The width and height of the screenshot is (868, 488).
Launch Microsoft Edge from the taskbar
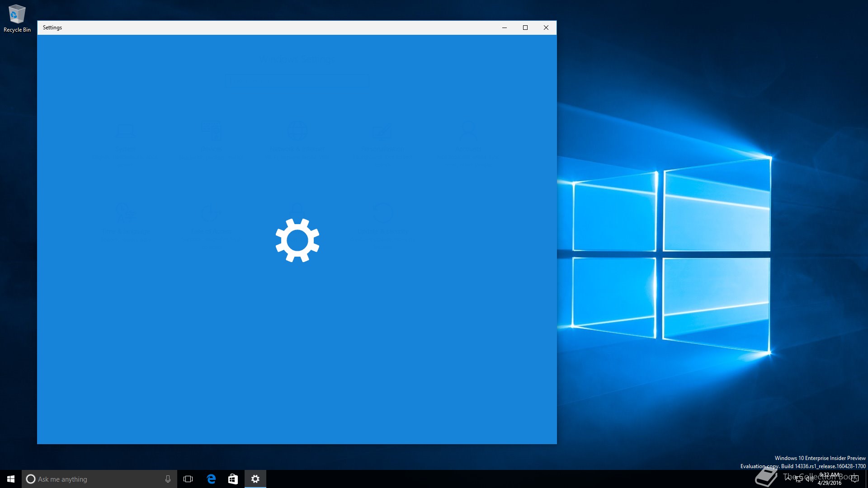tap(211, 479)
